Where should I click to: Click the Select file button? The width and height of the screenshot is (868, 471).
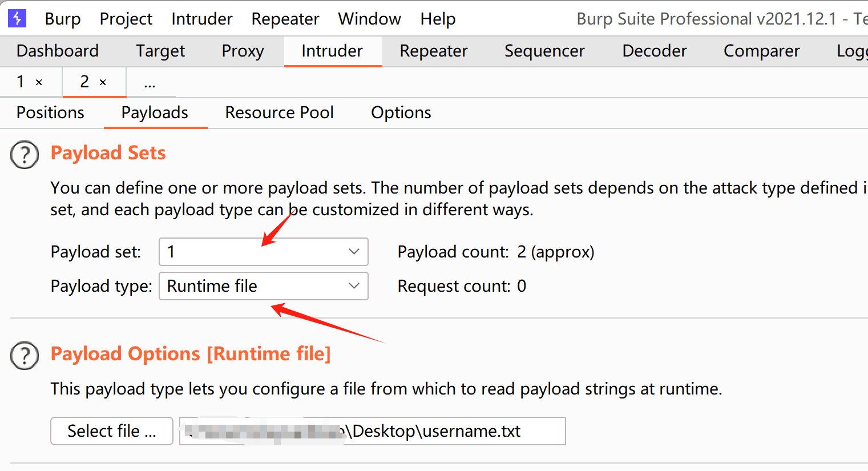[x=111, y=431]
